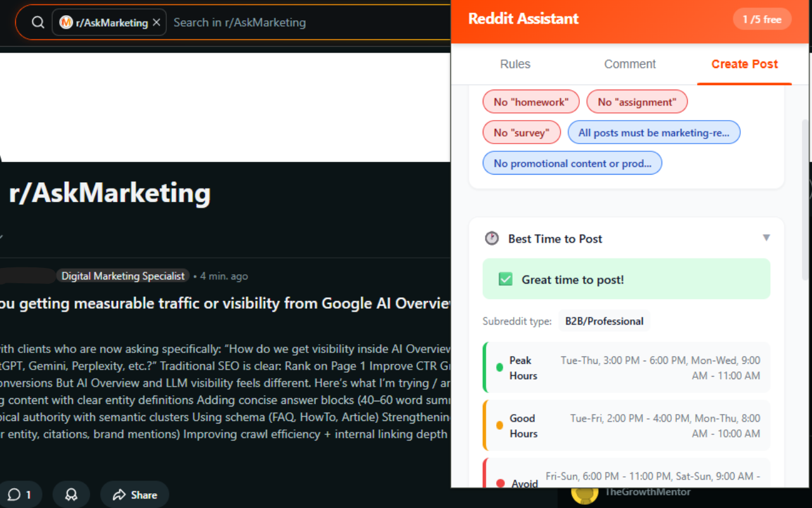This screenshot has height=508, width=812.
Task: Open TheGrowthMentor's profile avatar
Action: click(585, 493)
